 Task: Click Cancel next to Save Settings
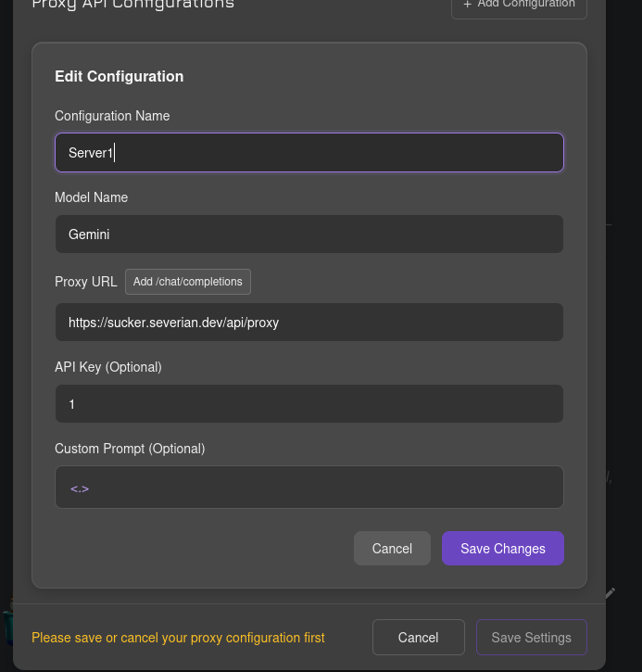(x=418, y=638)
